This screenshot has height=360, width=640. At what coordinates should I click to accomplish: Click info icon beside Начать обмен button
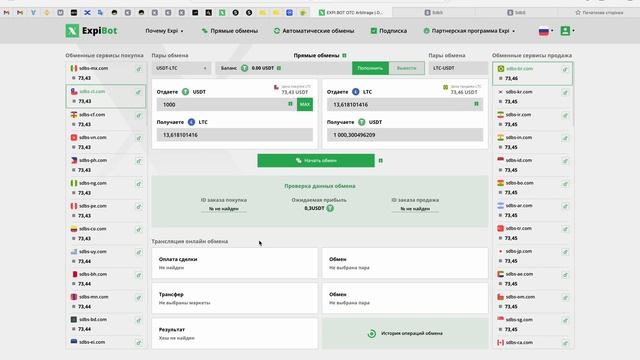[380, 161]
